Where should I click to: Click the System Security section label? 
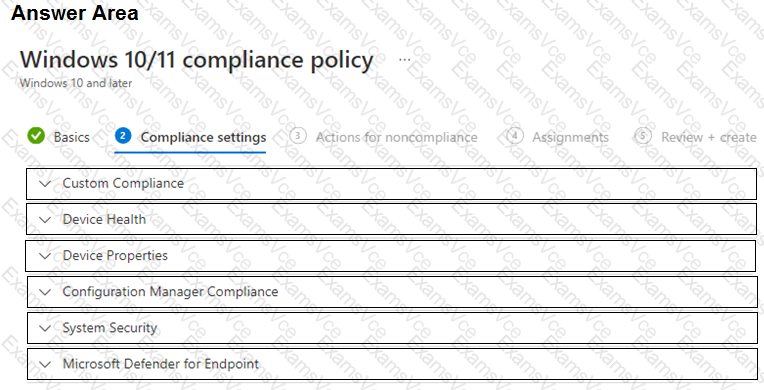coord(110,328)
